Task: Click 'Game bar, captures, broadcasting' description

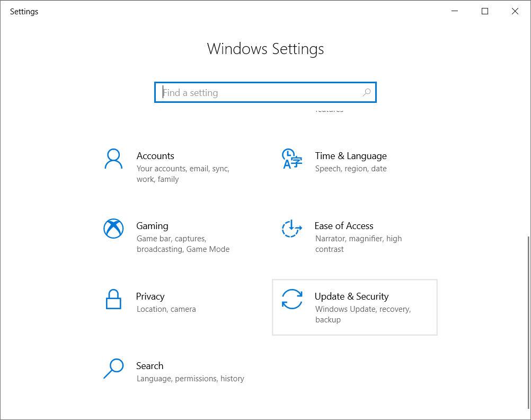Action: pyautogui.click(x=183, y=244)
